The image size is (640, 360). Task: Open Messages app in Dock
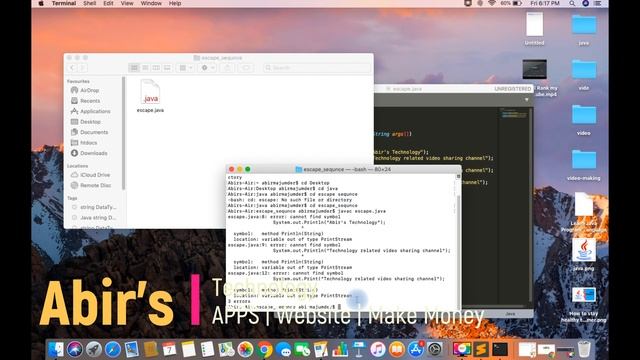[283, 350]
